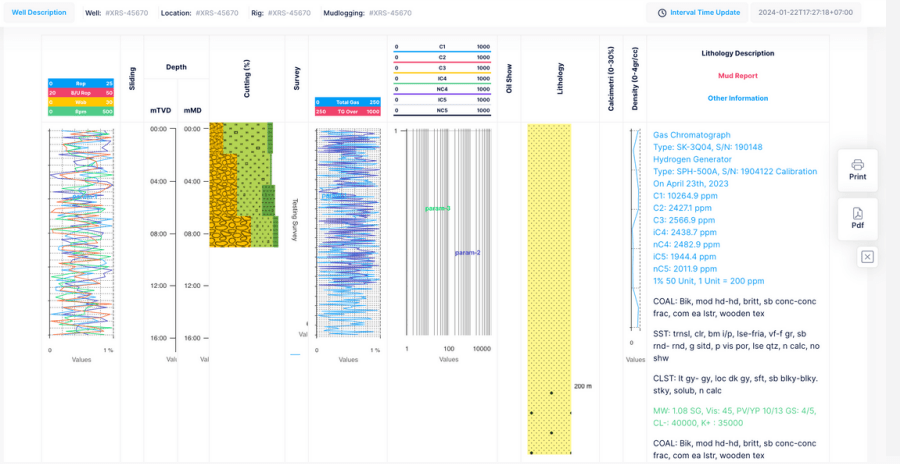Image resolution: width=900 pixels, height=464 pixels.
Task: Click the Print printer icon
Action: pos(857,164)
